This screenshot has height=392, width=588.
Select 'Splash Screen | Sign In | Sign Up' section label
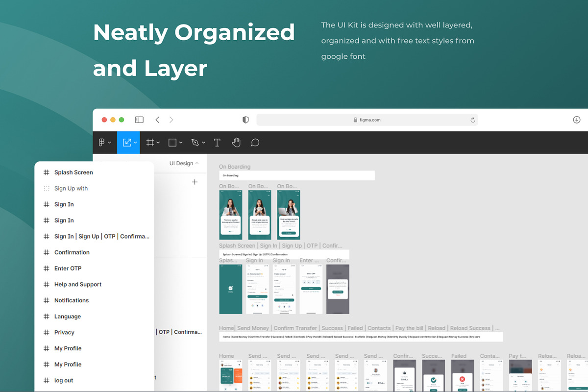(x=281, y=245)
